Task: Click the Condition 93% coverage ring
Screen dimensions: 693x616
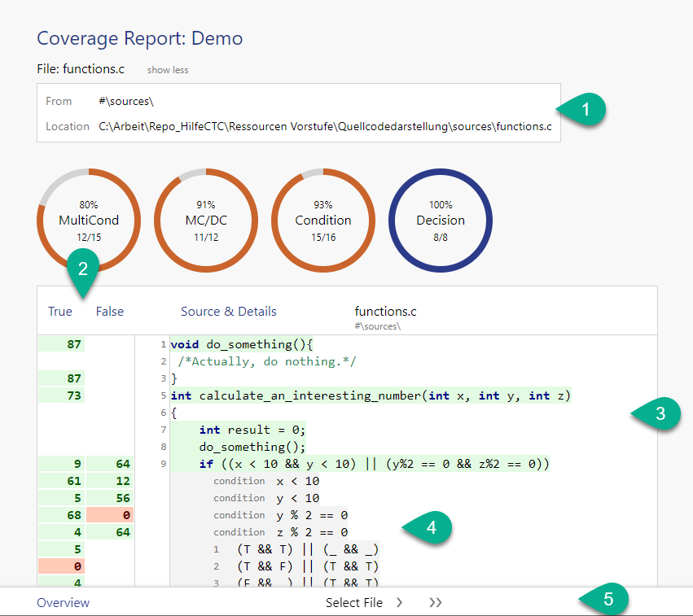Action: [323, 220]
